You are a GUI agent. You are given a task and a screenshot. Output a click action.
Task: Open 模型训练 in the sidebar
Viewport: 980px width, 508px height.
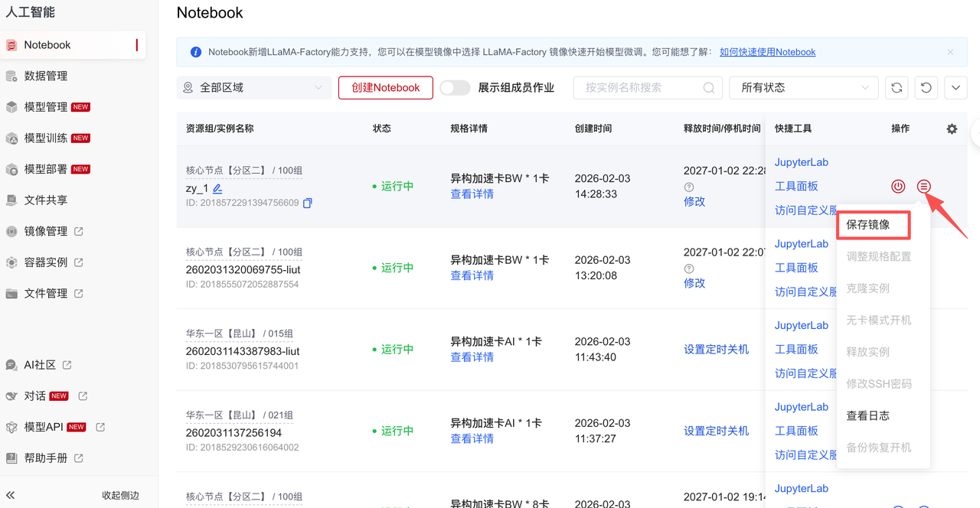pos(46,138)
